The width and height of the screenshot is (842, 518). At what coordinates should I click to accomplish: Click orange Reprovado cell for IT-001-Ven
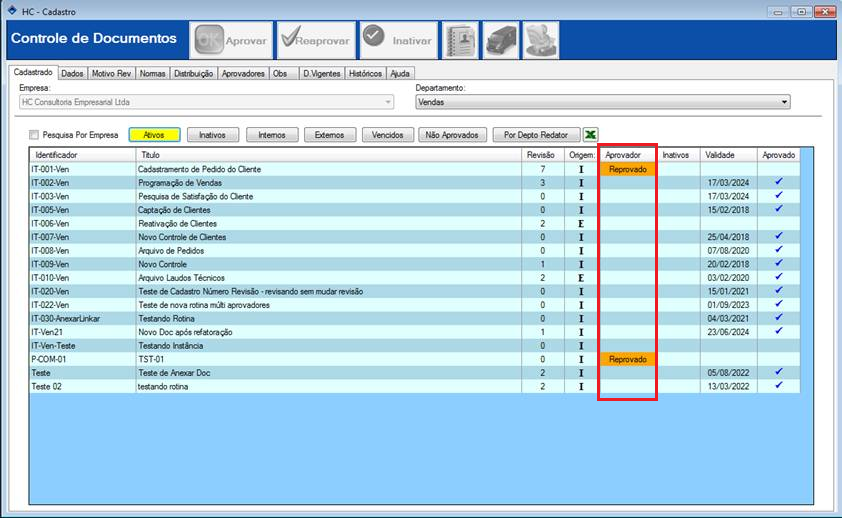click(628, 169)
